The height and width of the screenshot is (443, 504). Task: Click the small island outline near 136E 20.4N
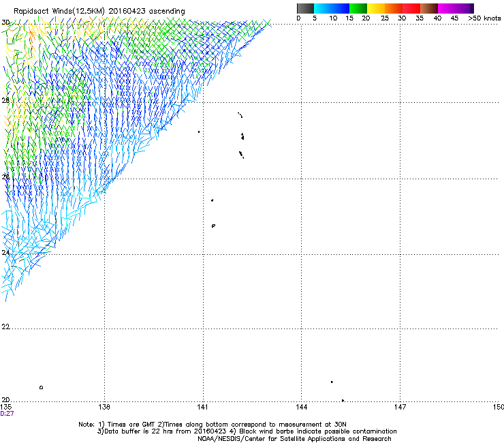[x=41, y=387]
